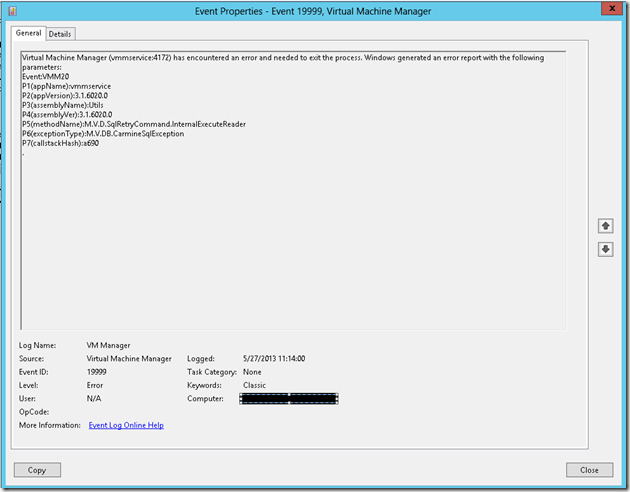Screen dimensions: 630x492
Task: Click the P6(exceptionType) line in description
Action: [x=102, y=133]
